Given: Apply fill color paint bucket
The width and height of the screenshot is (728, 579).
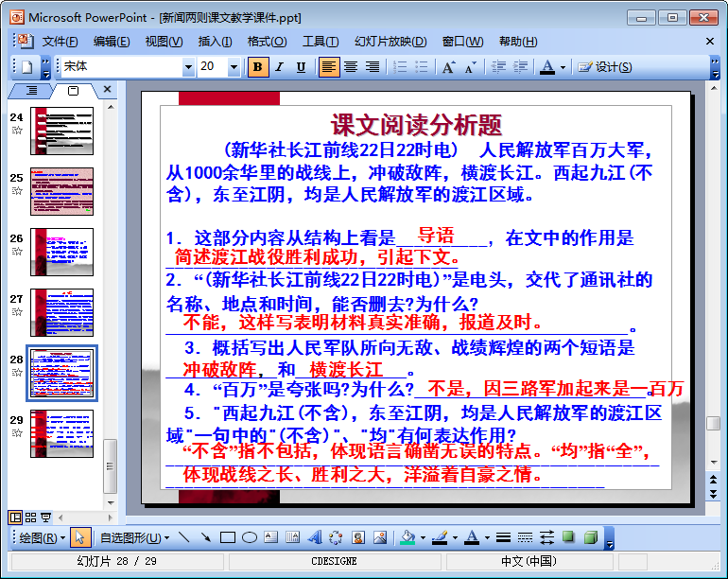Looking at the screenshot, I should (407, 537).
